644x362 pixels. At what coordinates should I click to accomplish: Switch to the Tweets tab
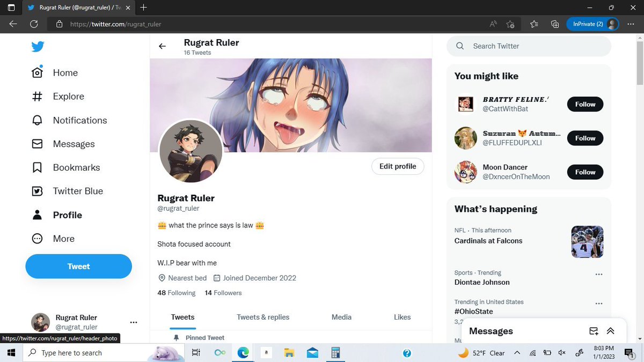coord(182,317)
